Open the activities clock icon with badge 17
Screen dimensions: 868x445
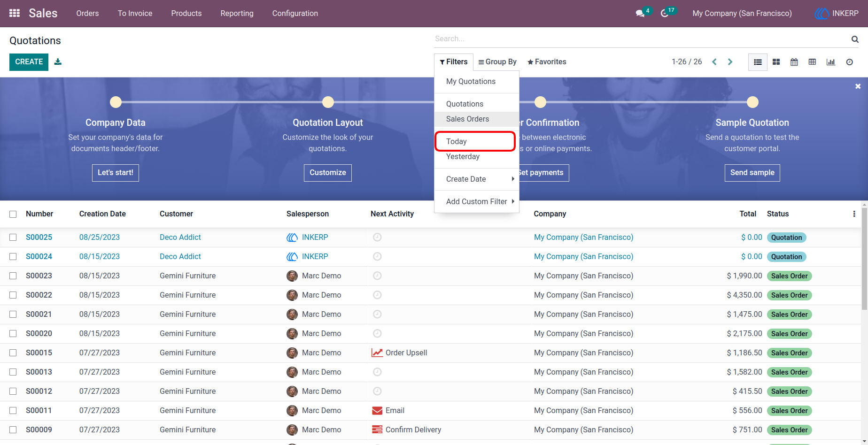coord(665,14)
